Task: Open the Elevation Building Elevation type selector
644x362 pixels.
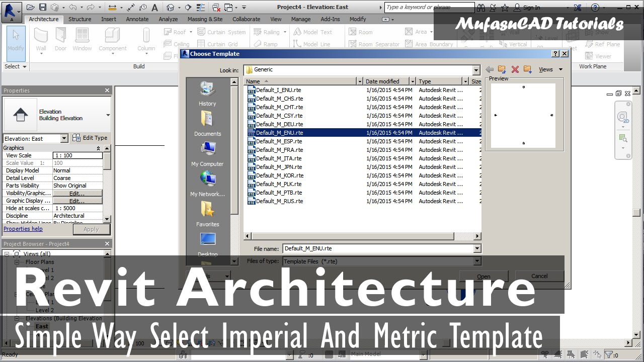Action: click(x=57, y=115)
